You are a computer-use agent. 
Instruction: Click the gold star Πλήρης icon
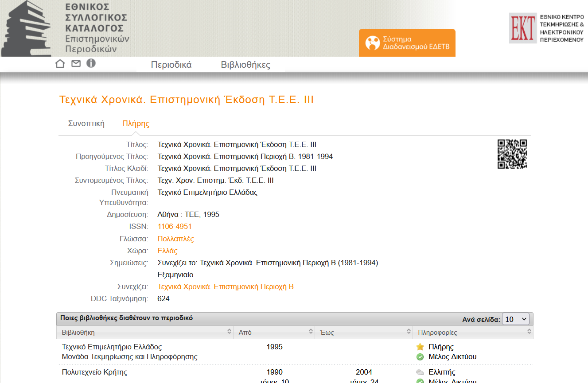click(420, 347)
